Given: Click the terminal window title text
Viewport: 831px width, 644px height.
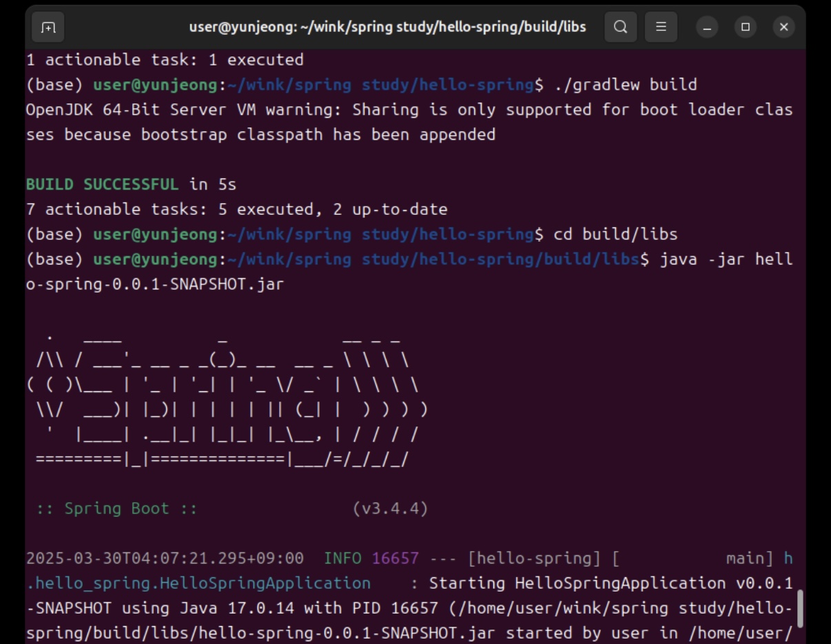Looking at the screenshot, I should point(387,27).
